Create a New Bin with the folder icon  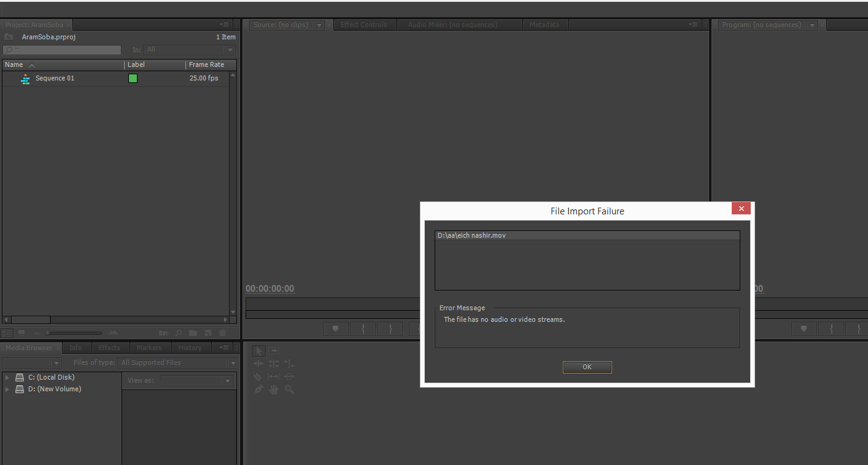pyautogui.click(x=193, y=333)
